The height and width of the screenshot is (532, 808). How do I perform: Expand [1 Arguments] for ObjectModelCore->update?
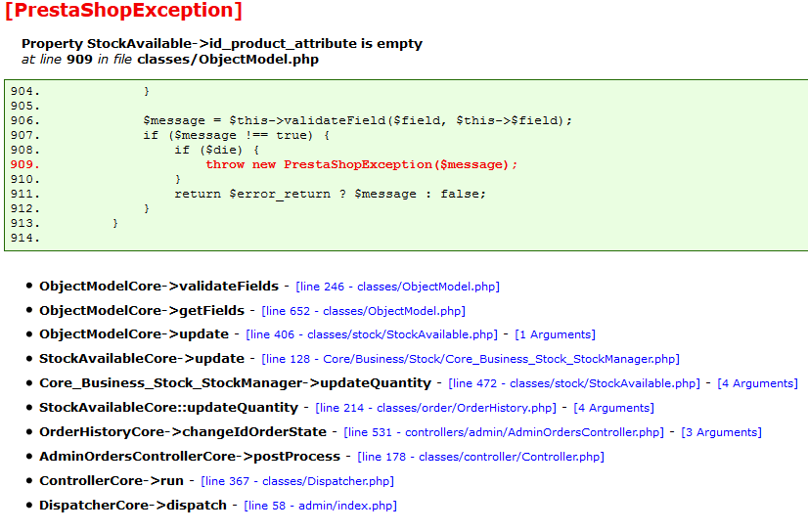(x=555, y=334)
